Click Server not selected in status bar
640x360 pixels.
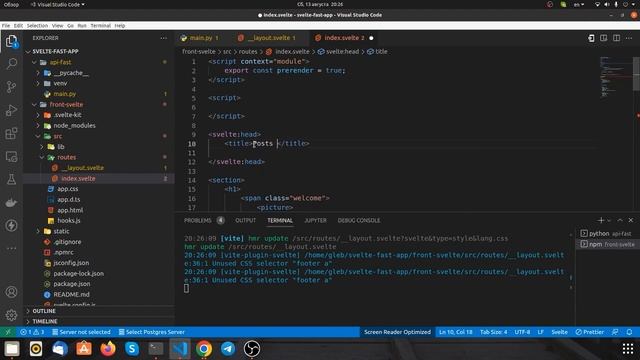point(81,332)
